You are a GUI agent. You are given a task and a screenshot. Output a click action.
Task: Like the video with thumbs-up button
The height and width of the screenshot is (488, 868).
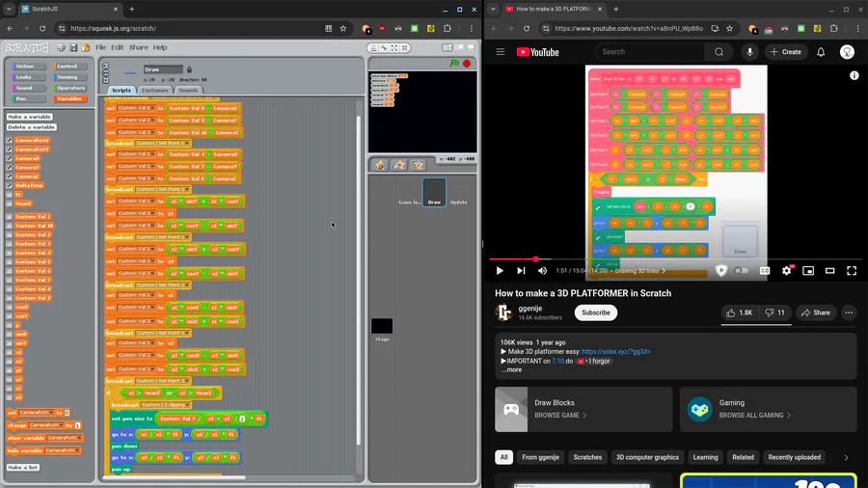739,312
